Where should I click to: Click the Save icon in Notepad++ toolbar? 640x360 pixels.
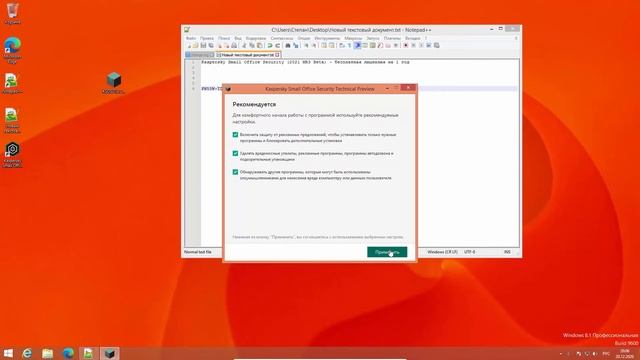pos(203,45)
